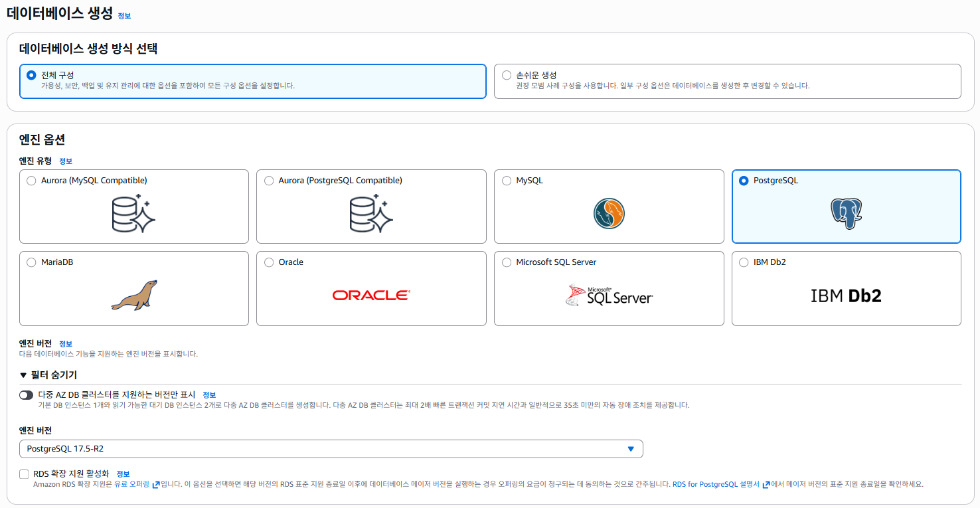The image size is (980, 508).
Task: Click the IBM Db2 logo
Action: click(x=846, y=296)
